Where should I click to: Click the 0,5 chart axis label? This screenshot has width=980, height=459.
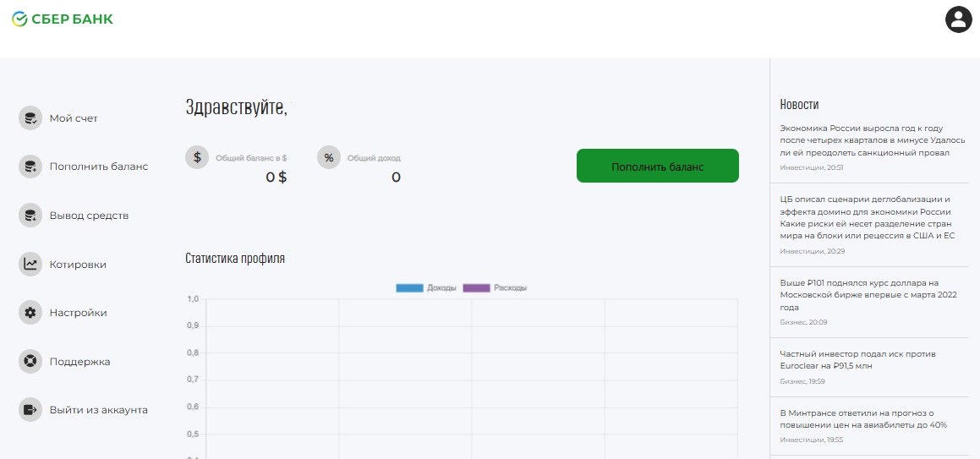(x=193, y=434)
